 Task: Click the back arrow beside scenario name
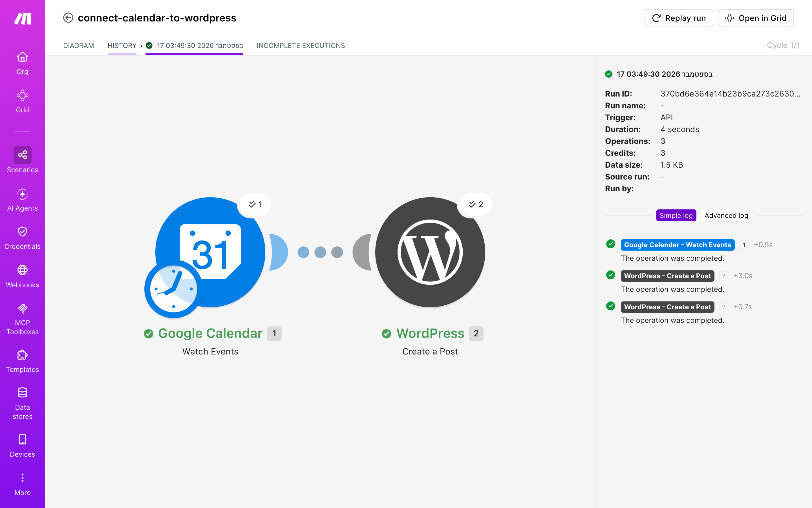68,18
